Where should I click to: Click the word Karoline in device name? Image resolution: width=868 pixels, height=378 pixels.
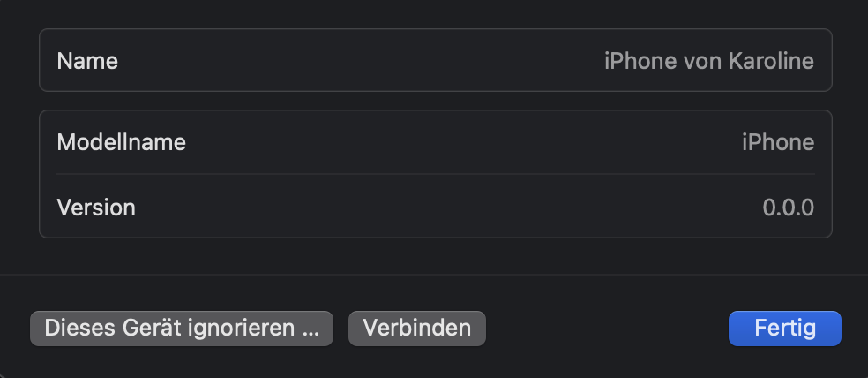coord(771,61)
